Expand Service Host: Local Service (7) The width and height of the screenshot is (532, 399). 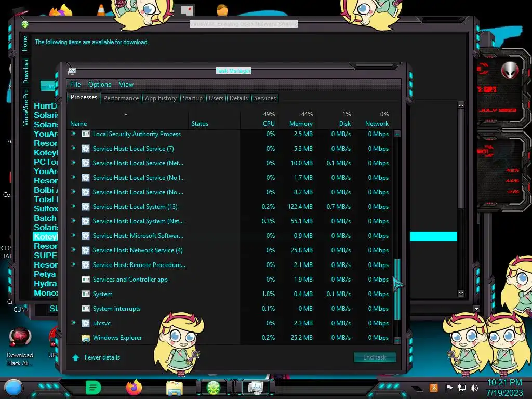(73, 148)
